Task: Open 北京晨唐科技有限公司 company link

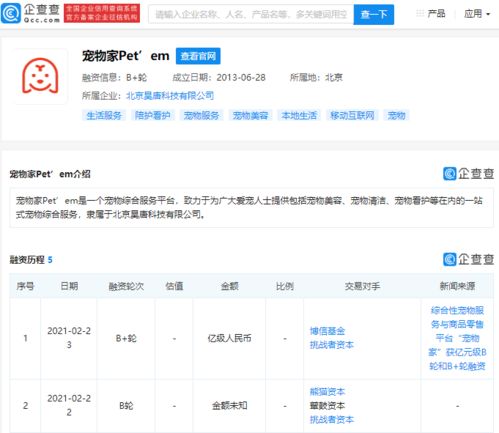Action: click(x=170, y=96)
